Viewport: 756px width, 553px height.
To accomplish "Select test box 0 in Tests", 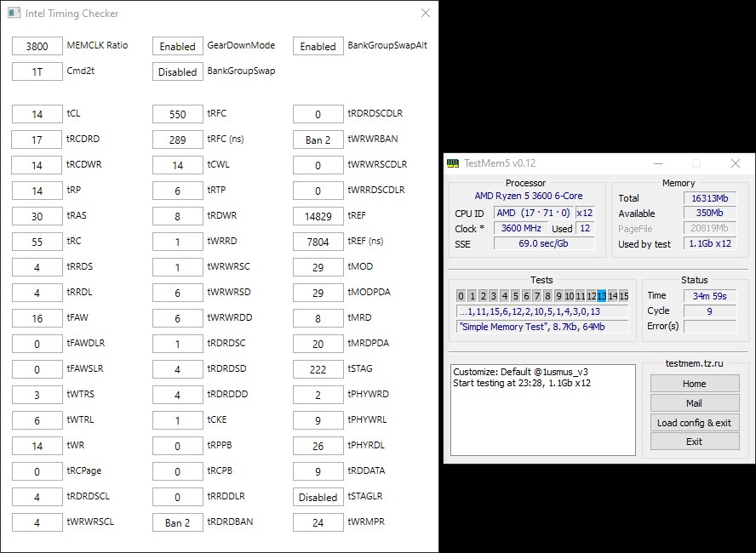I will [461, 296].
